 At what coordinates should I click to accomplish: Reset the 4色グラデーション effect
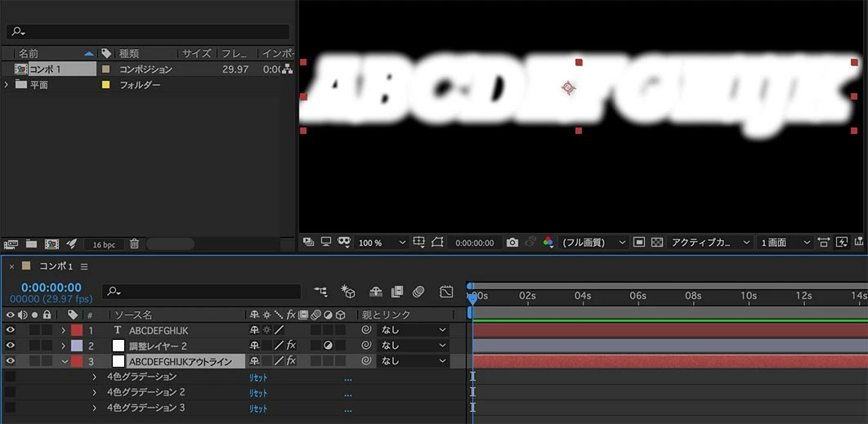click(257, 377)
